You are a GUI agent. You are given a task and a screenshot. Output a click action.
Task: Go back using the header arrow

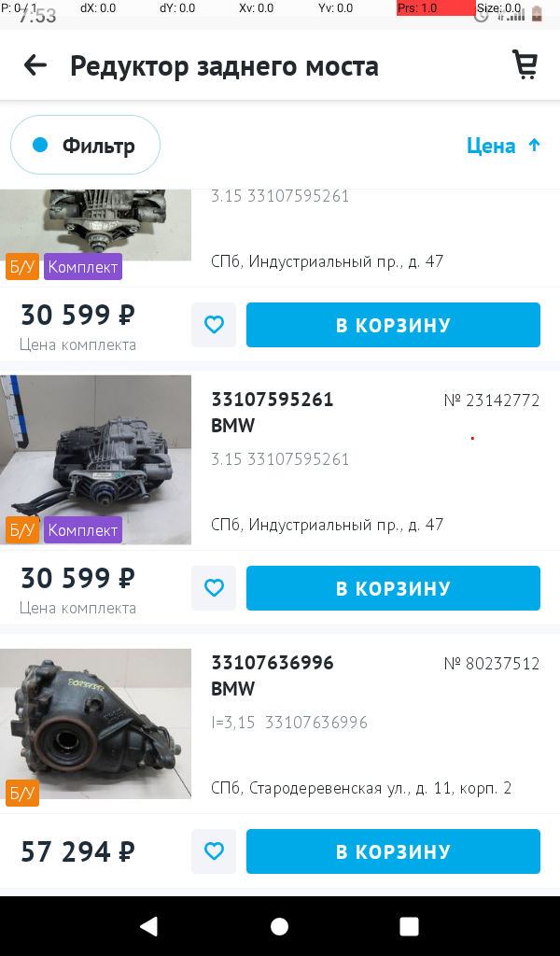pyautogui.click(x=35, y=65)
